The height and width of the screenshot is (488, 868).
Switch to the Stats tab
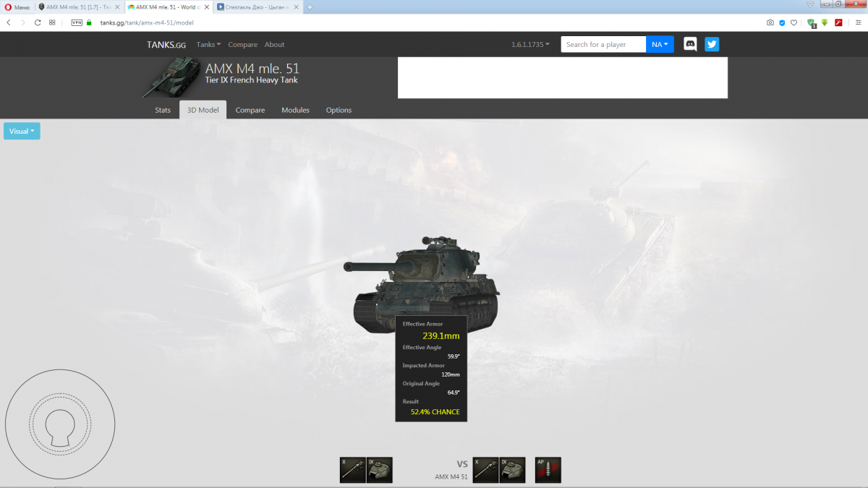pyautogui.click(x=163, y=110)
